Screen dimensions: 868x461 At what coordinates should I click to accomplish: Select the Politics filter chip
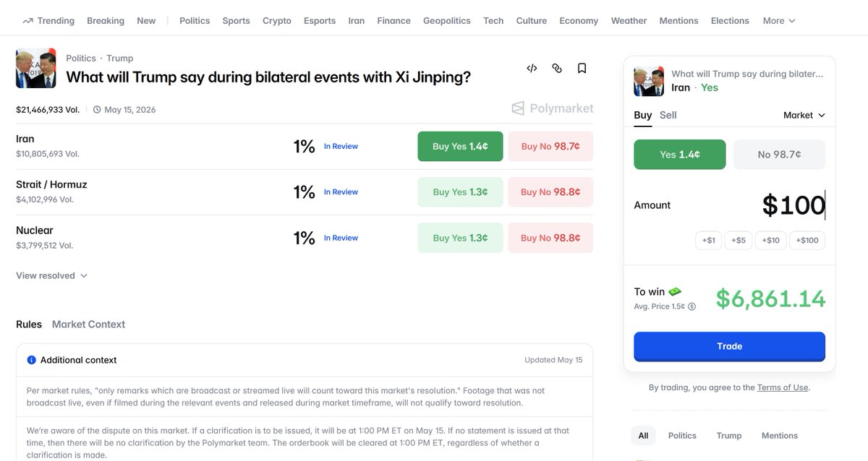pos(682,436)
